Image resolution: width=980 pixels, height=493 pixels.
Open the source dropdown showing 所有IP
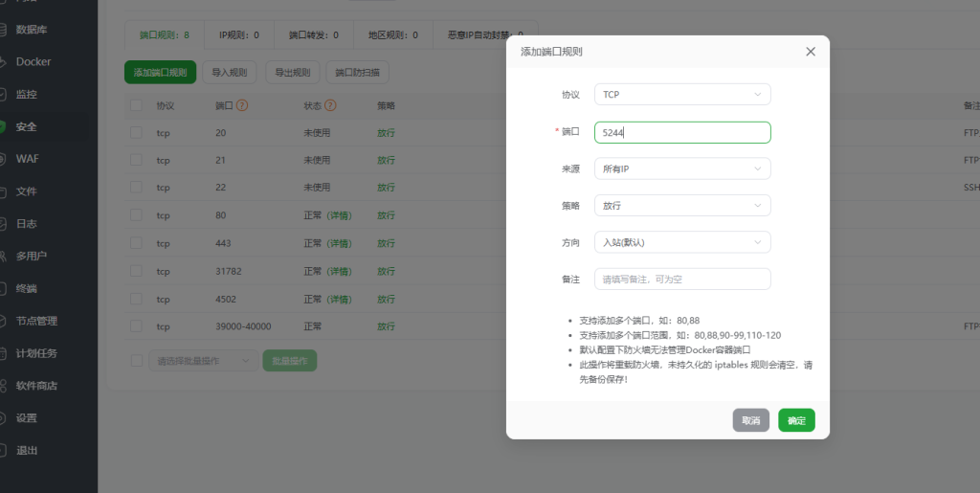click(x=681, y=168)
